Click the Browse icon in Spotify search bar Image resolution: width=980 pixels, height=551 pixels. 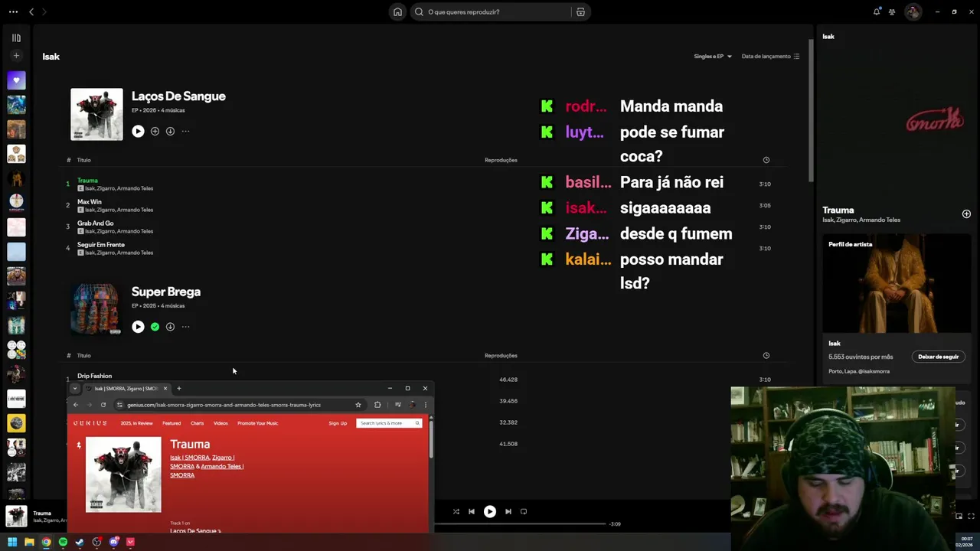point(580,11)
